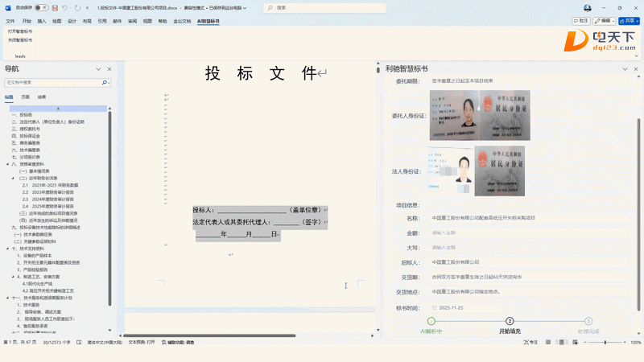Switch to the 开始 (Home) ribbon tab
The image size is (644, 362).
[27, 21]
